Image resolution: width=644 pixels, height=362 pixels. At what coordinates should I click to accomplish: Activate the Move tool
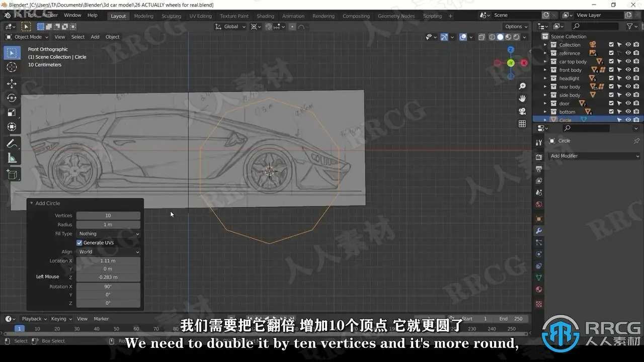(12, 83)
